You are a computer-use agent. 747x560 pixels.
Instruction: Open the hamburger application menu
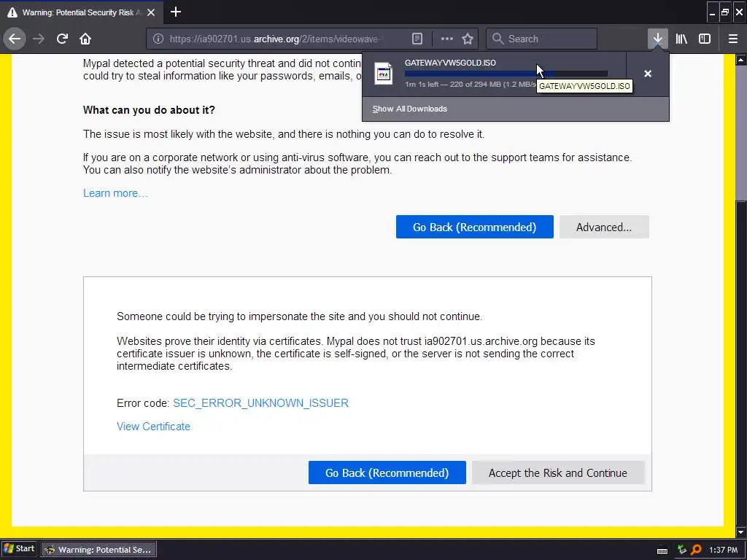[x=733, y=39]
